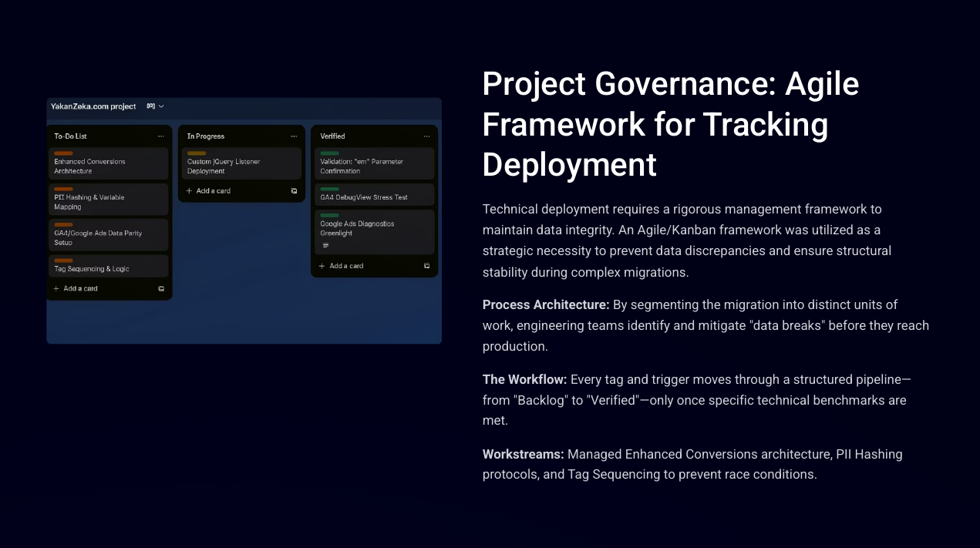Click card template icon in Verified list
This screenshot has width=980, height=548.
pyautogui.click(x=426, y=266)
